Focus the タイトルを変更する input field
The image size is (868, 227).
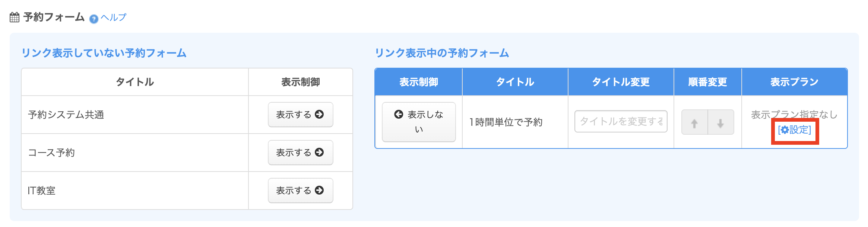621,121
